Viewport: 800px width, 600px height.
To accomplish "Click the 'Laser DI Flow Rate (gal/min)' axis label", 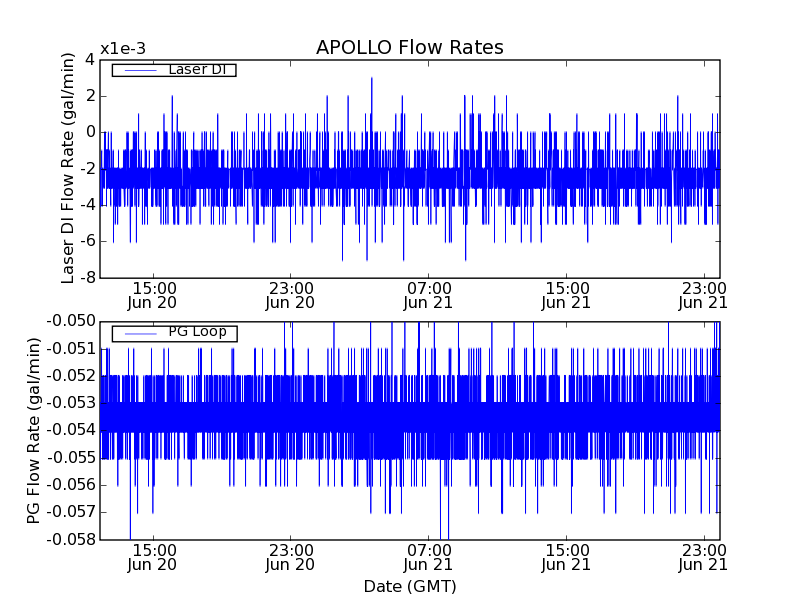I will pyautogui.click(x=67, y=168).
